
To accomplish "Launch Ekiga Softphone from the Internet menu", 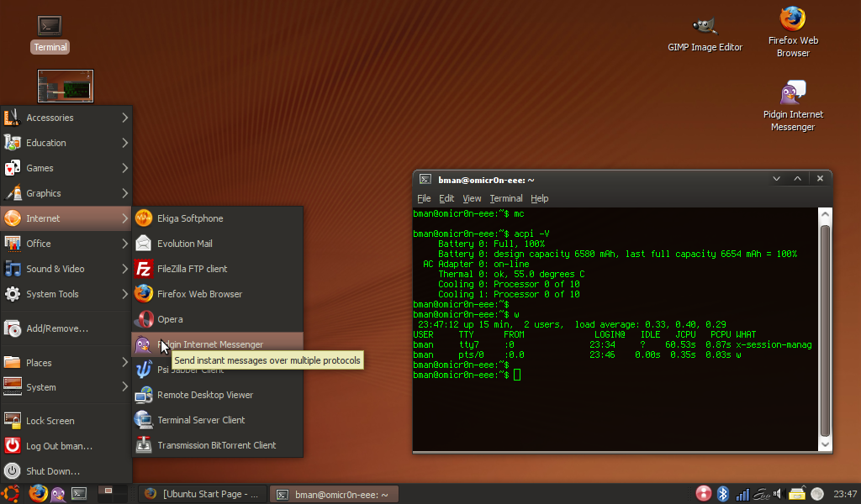I will click(x=218, y=218).
